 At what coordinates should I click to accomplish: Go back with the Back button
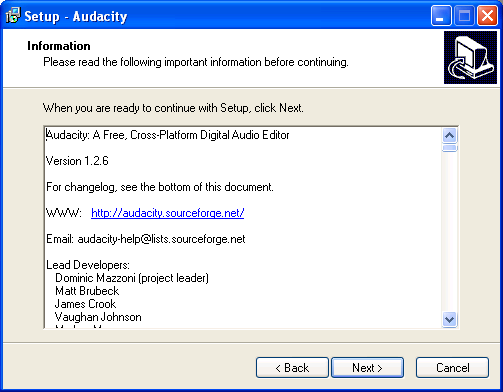tap(292, 368)
